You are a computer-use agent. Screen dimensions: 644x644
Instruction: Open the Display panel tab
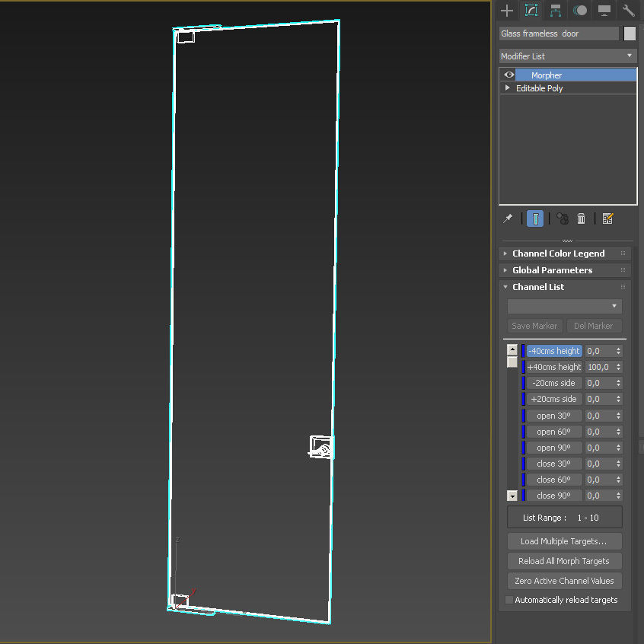604,10
